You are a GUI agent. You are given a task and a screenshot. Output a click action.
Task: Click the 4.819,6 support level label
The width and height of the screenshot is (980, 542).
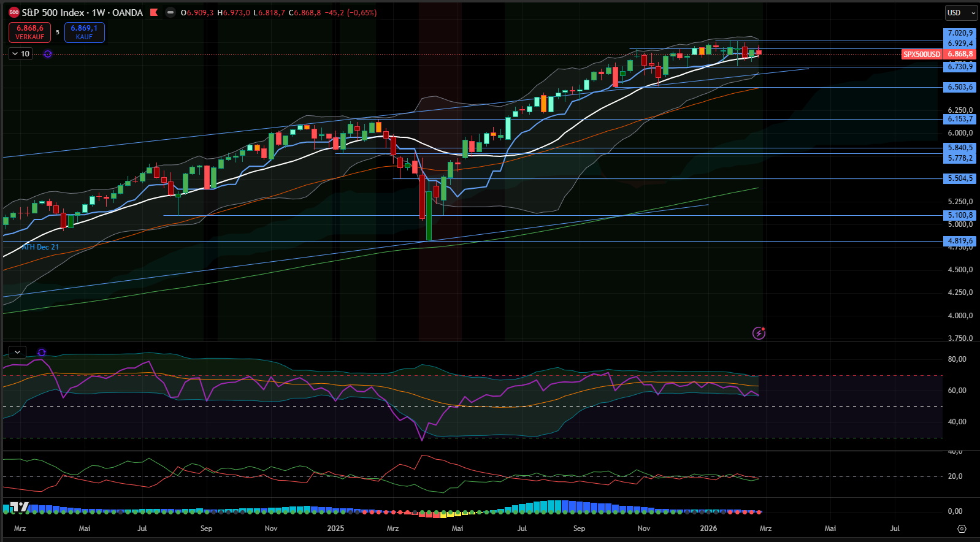point(960,241)
